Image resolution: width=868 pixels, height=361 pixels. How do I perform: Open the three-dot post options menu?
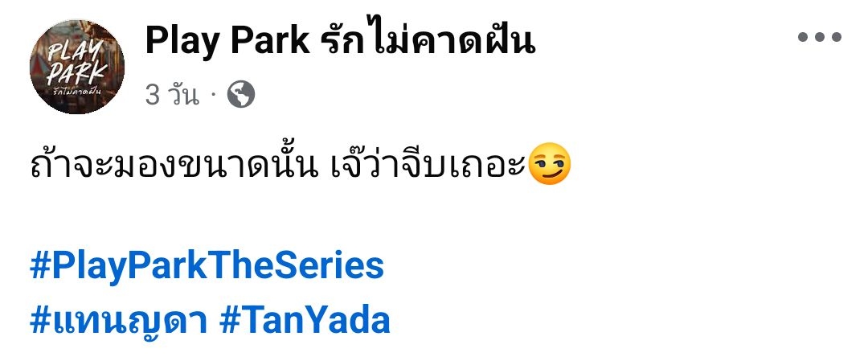click(820, 37)
